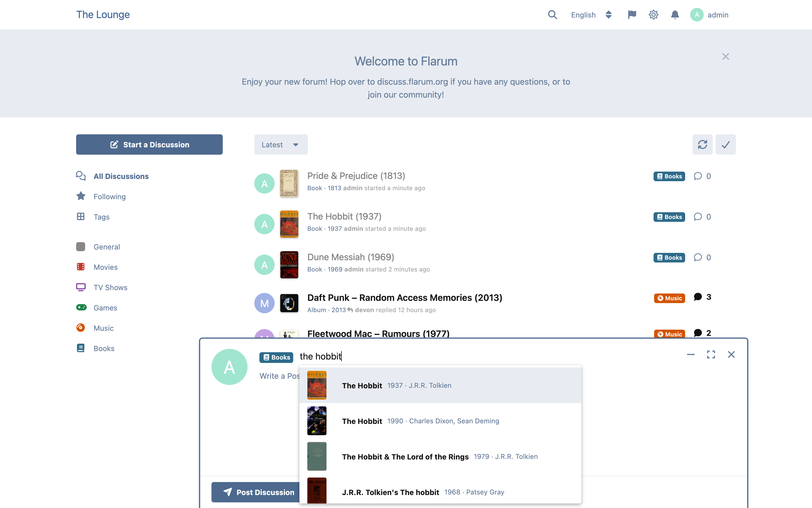Open the administration gear icon
The height and width of the screenshot is (508, 812).
pyautogui.click(x=653, y=15)
